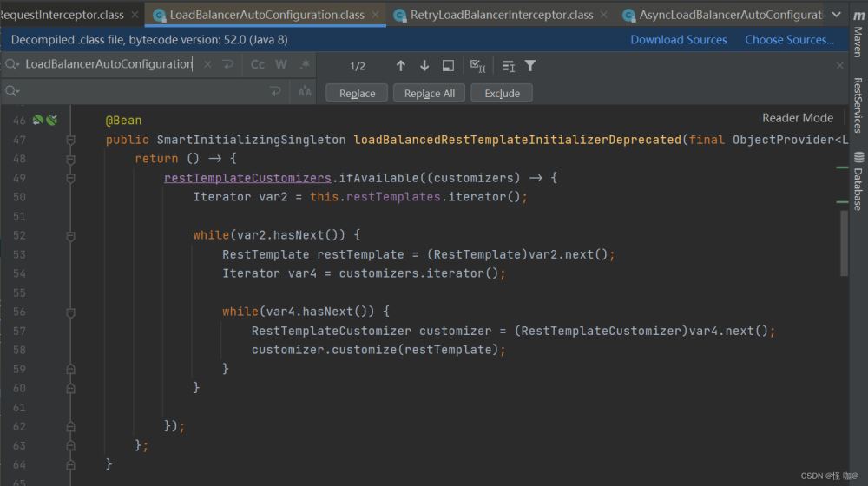Click the Replace All button
868x486 pixels.
click(x=429, y=94)
